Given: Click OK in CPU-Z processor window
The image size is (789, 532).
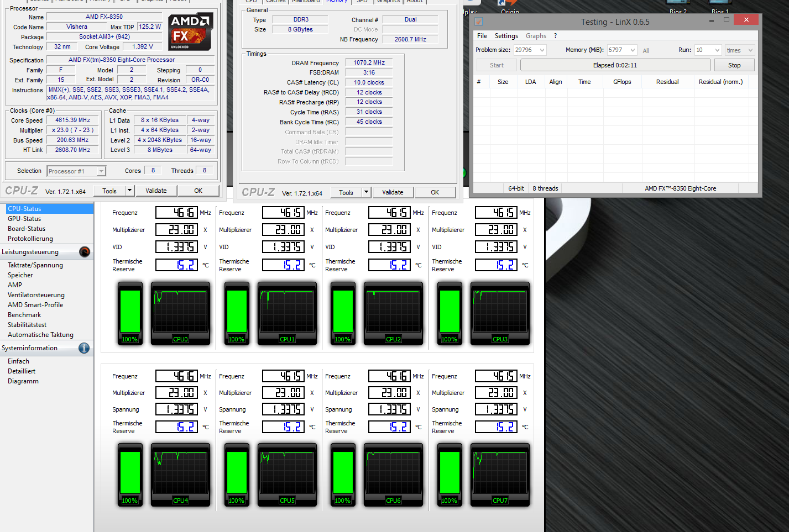Looking at the screenshot, I should click(x=198, y=191).
